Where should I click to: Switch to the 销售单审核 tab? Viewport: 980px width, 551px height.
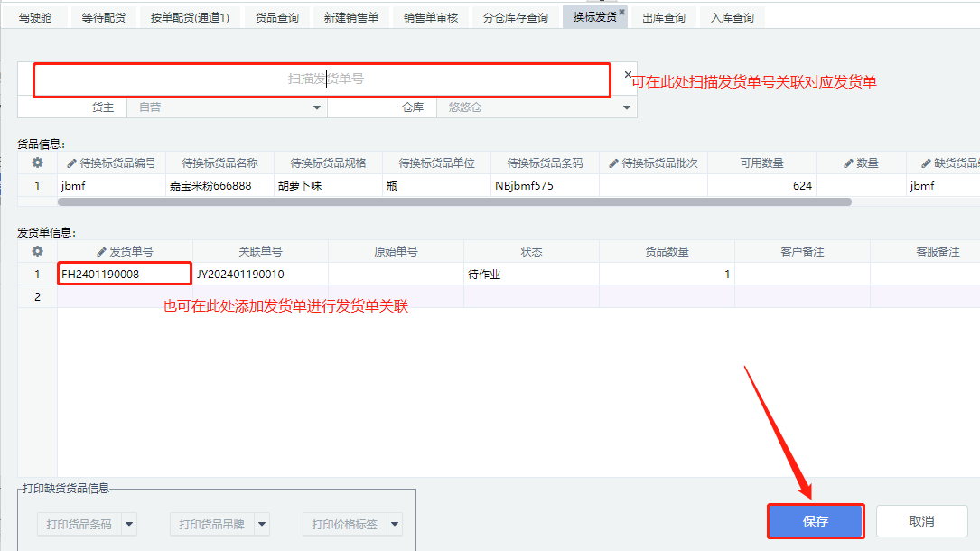click(431, 18)
